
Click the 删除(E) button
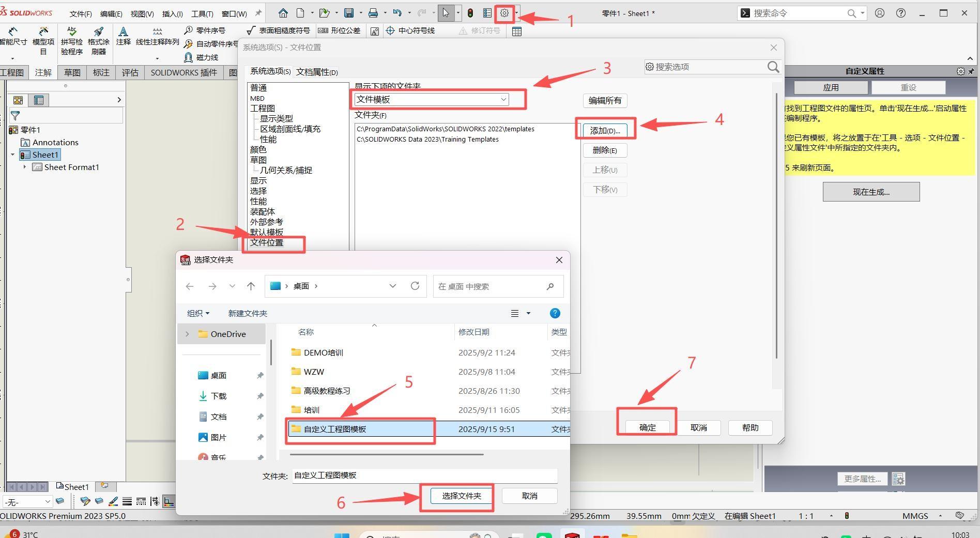pos(605,150)
